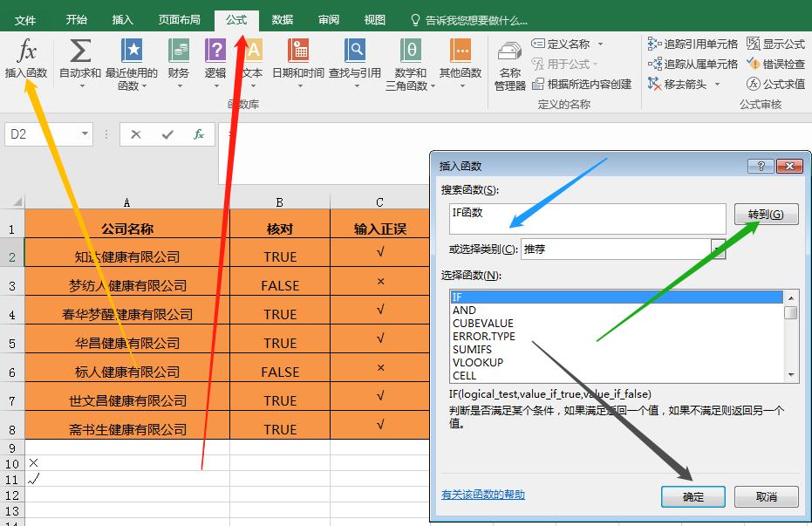812x526 pixels.
Task: Toggle Show Formulas (显示公式)
Action: tap(776, 43)
